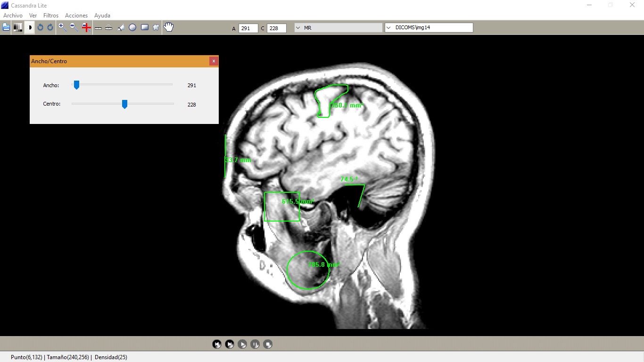The image size is (644, 362).
Task: Click the reset zoom red cross icon
Action: click(86, 28)
